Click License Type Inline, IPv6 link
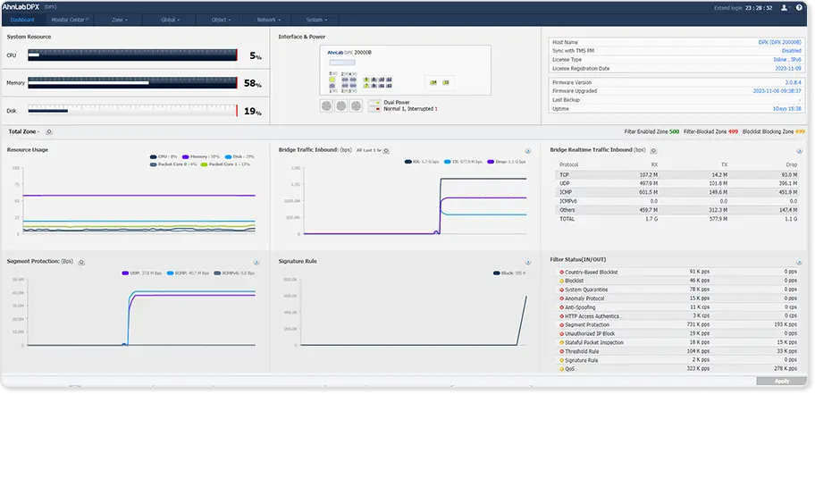This screenshot has width=815, height=504. [787, 60]
